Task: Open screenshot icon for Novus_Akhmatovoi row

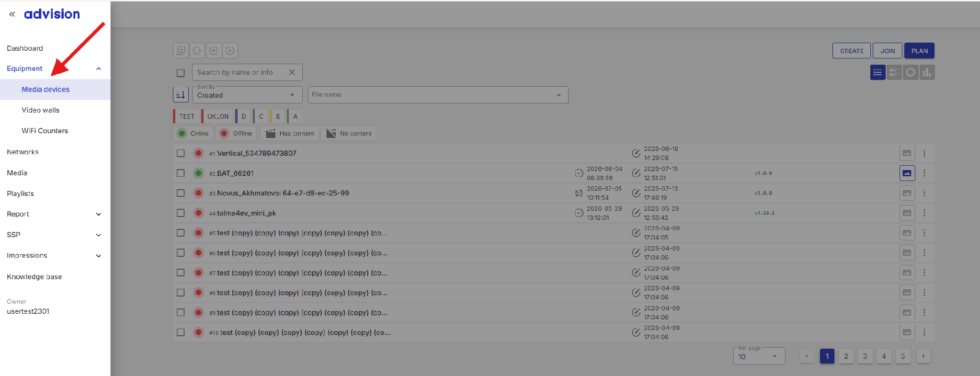Action: (x=907, y=193)
